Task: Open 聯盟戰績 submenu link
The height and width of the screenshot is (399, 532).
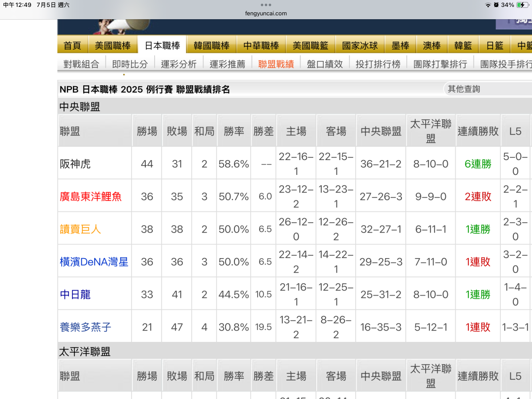Action: tap(276, 64)
